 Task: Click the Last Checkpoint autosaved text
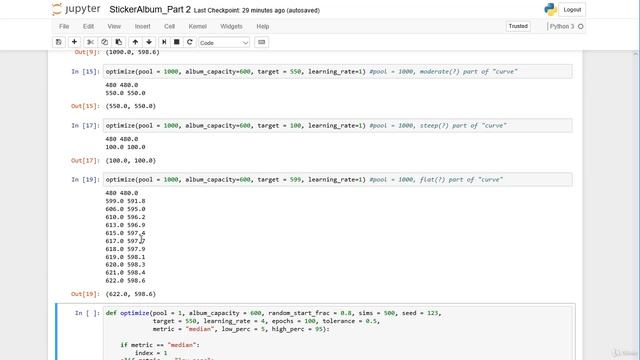point(257,11)
